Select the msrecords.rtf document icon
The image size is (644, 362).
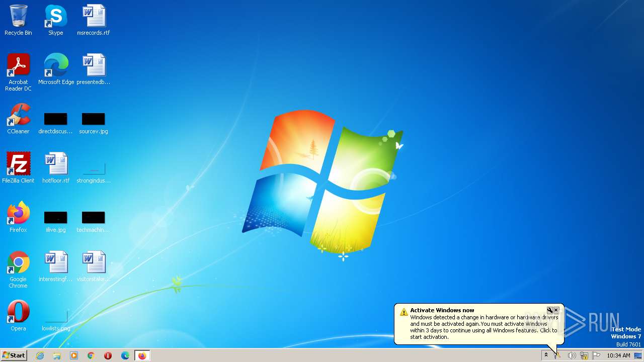click(x=94, y=20)
